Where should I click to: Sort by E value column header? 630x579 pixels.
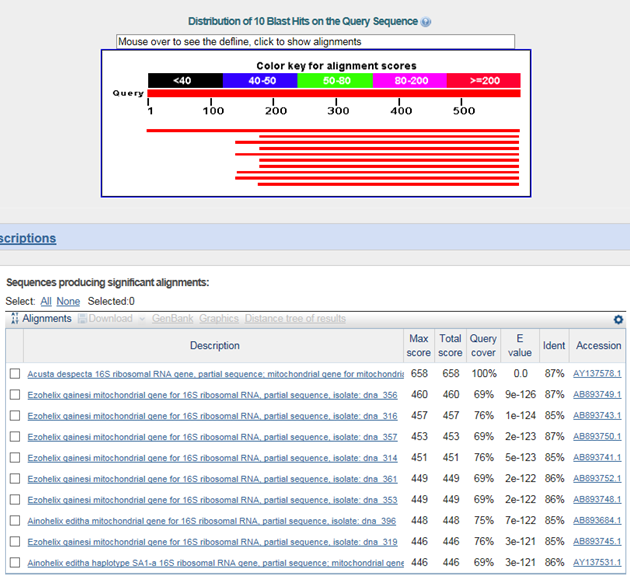click(x=520, y=346)
